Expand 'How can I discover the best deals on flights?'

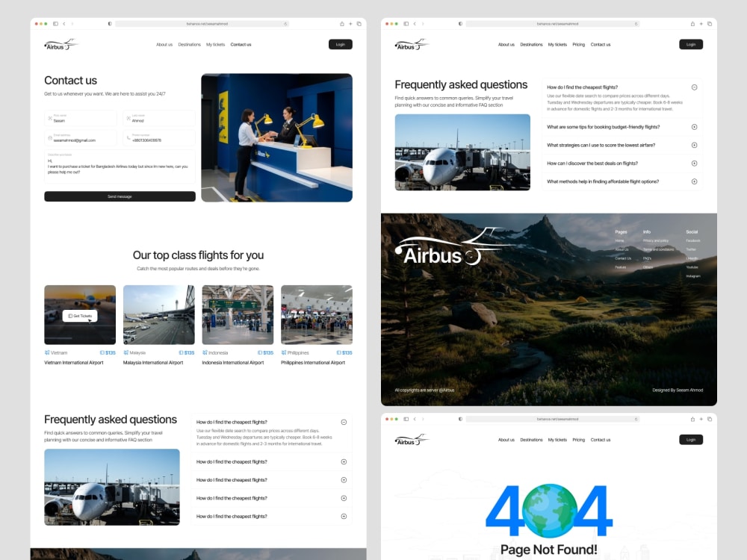coord(694,164)
